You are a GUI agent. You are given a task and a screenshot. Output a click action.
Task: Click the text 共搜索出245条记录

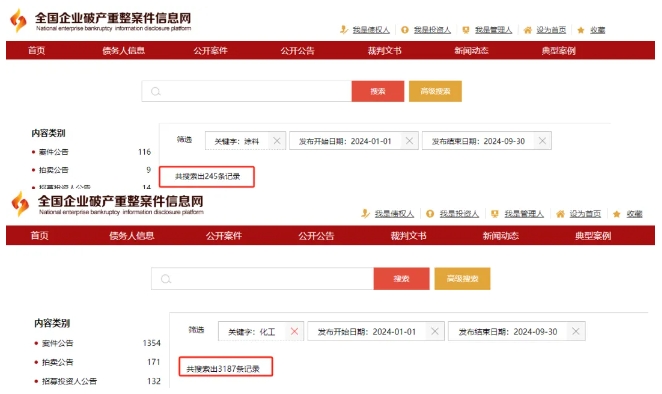(207, 177)
